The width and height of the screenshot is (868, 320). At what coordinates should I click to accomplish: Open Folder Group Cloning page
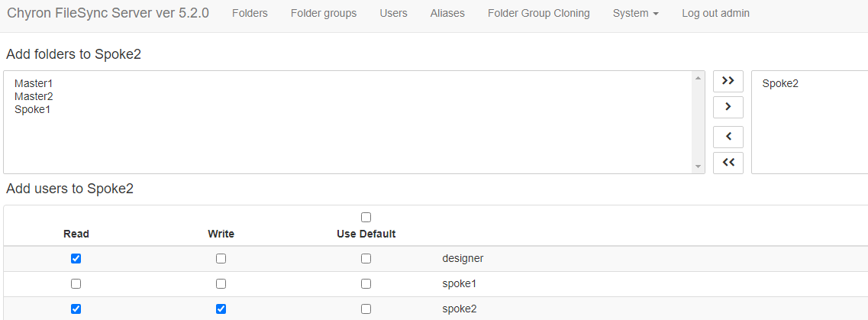coord(538,14)
